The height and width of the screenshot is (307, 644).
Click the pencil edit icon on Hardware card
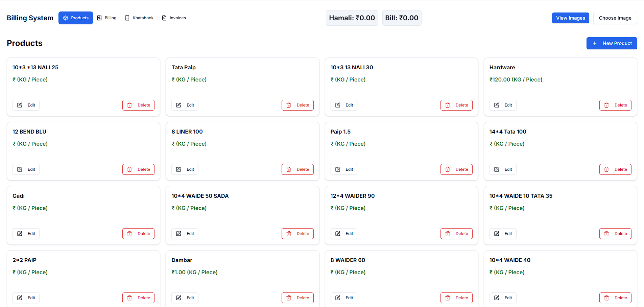pos(497,105)
